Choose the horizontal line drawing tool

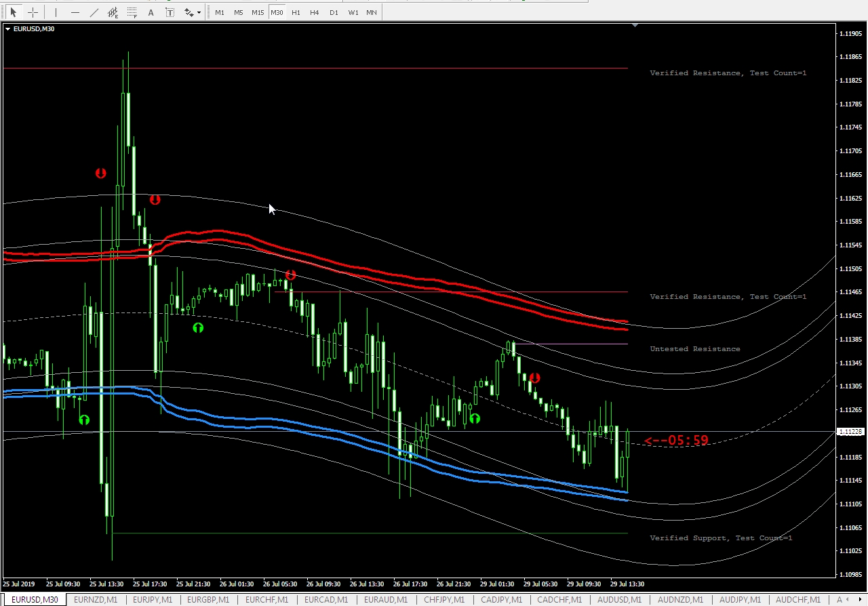pos(75,12)
